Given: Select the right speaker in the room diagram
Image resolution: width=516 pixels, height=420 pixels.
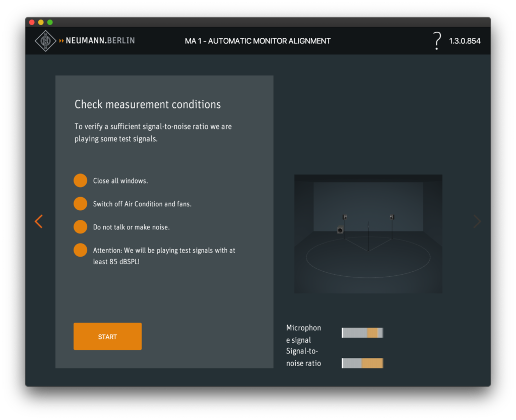Looking at the screenshot, I should [x=392, y=217].
